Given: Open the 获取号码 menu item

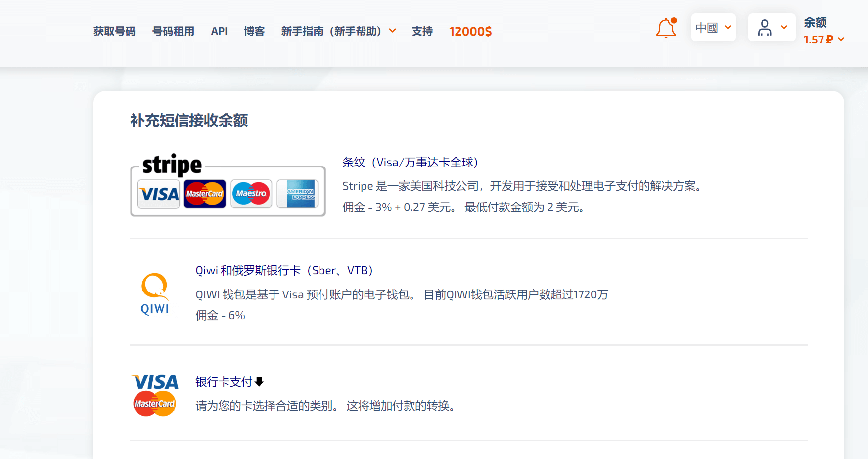Looking at the screenshot, I should tap(114, 31).
